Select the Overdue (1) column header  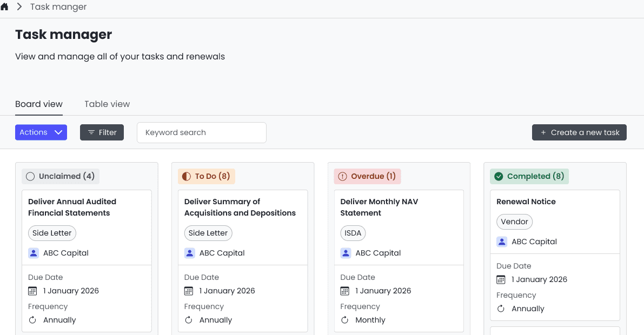click(x=368, y=177)
